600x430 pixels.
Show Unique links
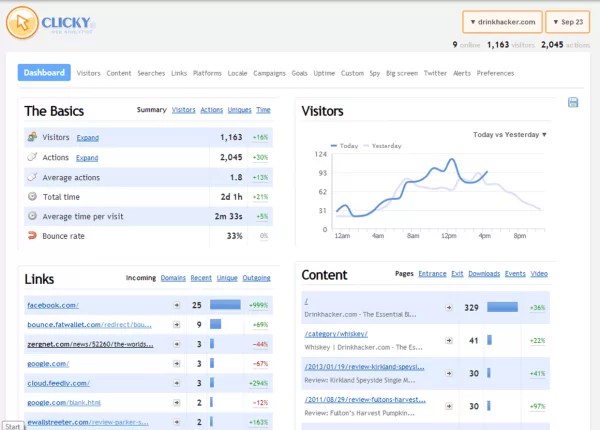tap(227, 278)
